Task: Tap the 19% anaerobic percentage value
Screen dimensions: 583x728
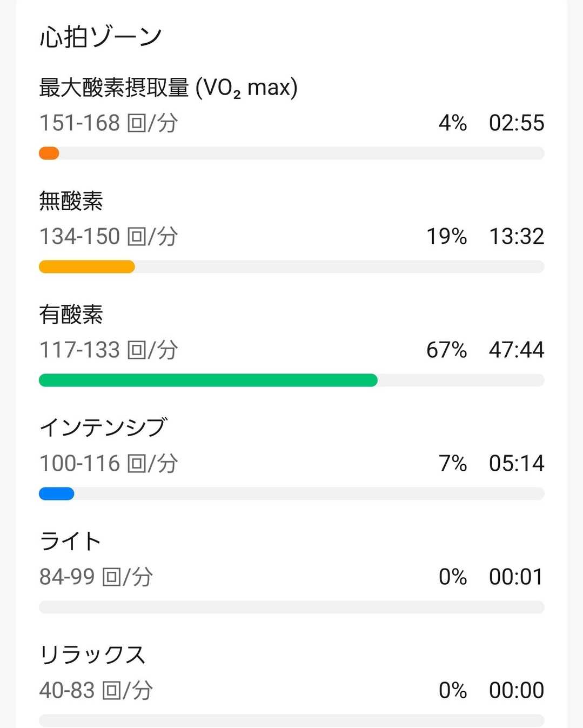Action: [446, 237]
